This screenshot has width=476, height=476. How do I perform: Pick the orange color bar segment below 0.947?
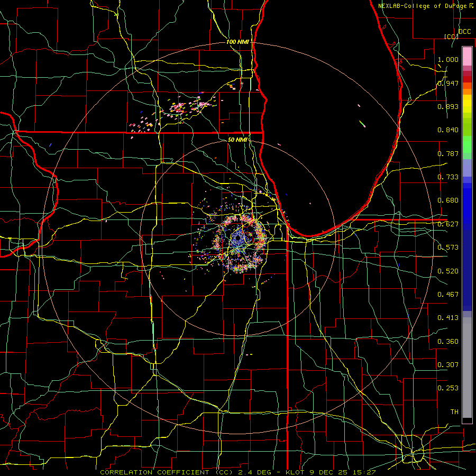coord(467,91)
